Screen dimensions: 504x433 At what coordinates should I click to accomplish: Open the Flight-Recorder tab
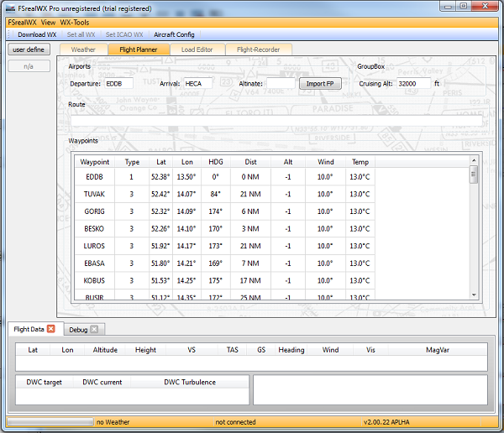tap(258, 50)
